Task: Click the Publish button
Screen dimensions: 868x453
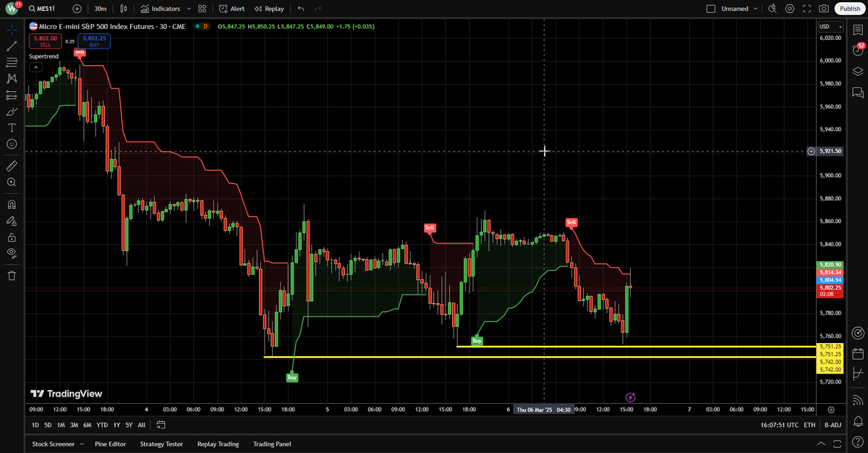Action: point(850,8)
